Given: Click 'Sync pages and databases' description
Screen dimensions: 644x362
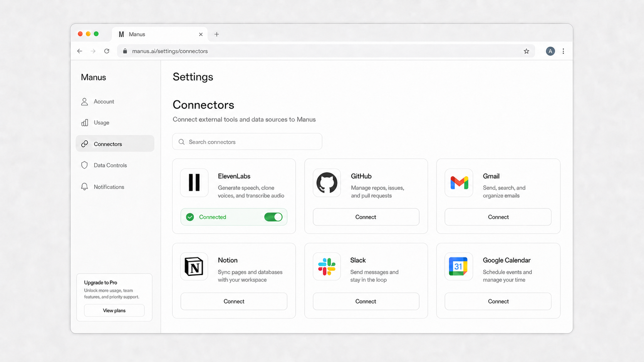Looking at the screenshot, I should 250,276.
